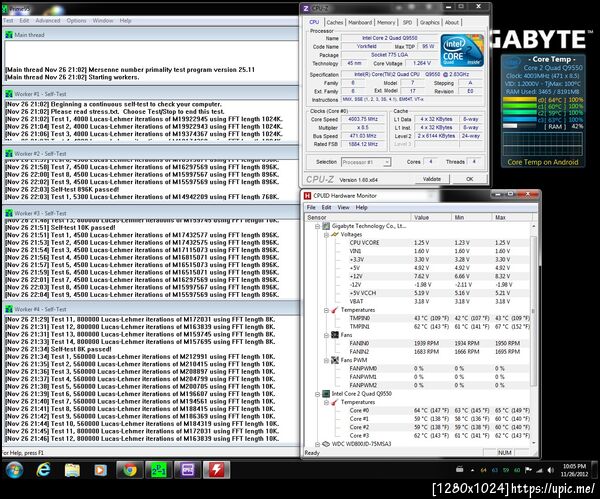Switch to CPU-Z SPD tab
Screen dimensions: 600x499
click(408, 23)
